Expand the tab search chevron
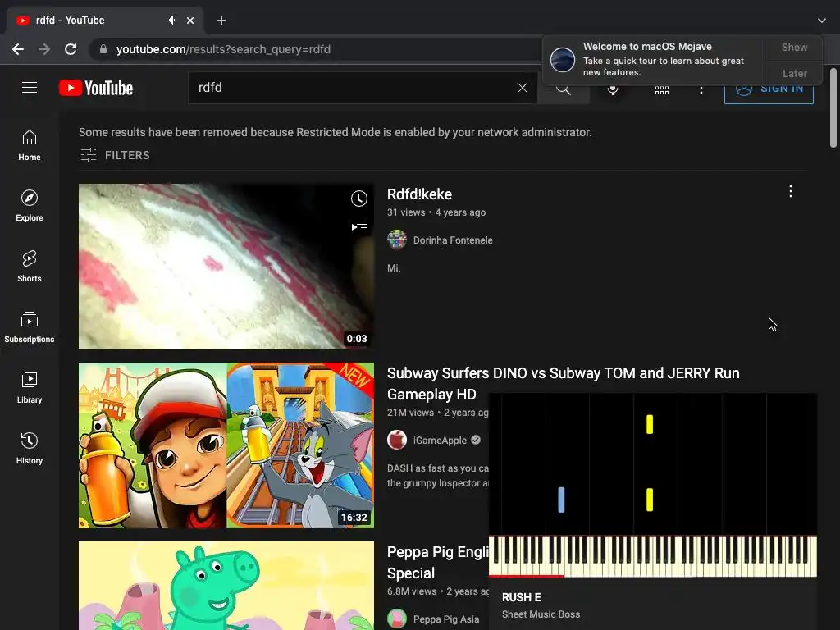 click(822, 21)
